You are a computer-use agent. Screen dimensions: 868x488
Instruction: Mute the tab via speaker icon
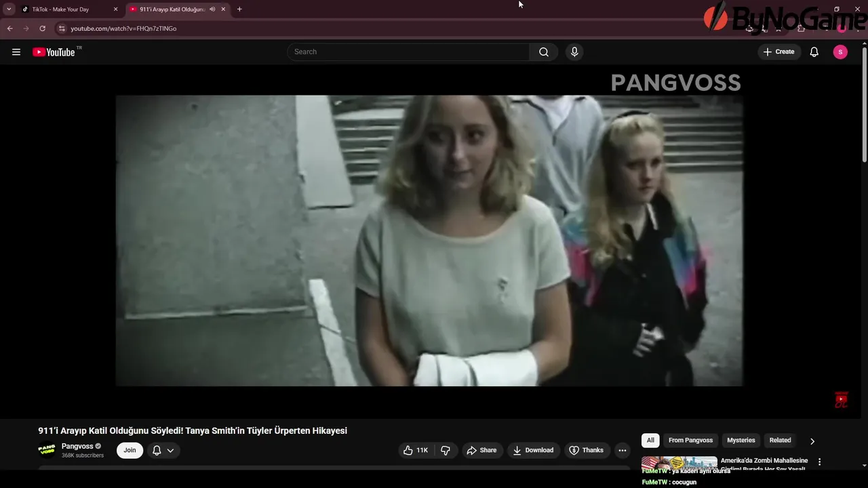(212, 9)
